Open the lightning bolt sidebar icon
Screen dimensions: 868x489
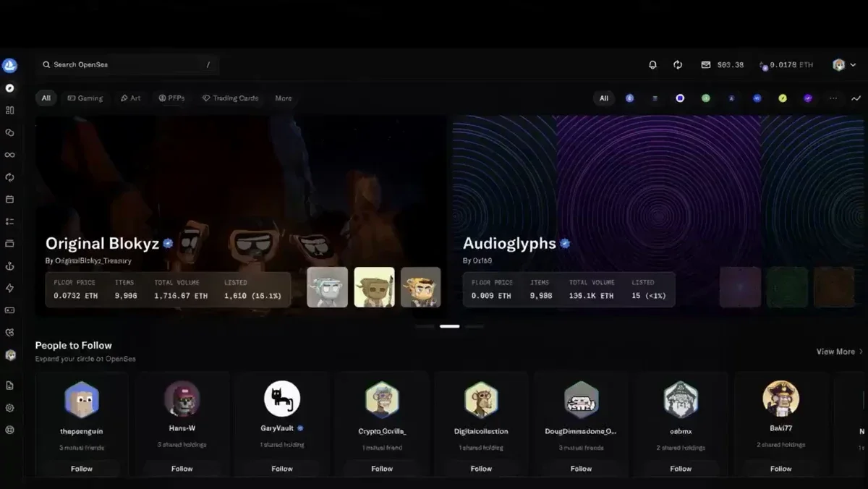coord(9,288)
